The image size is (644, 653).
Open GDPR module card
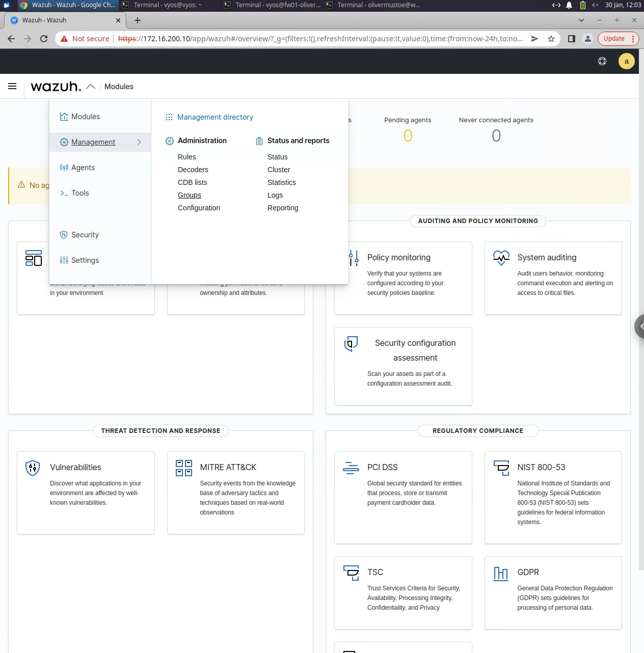[x=553, y=593]
